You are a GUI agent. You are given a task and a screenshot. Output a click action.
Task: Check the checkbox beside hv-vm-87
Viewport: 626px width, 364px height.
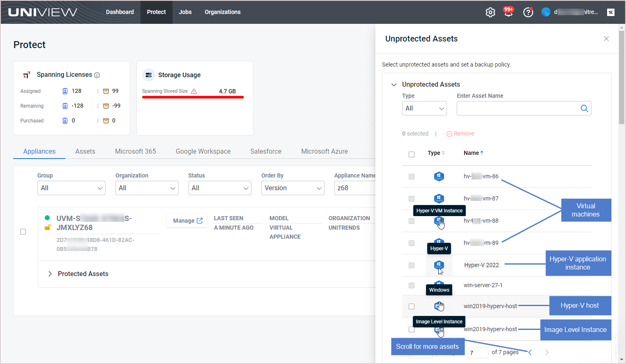pyautogui.click(x=412, y=198)
